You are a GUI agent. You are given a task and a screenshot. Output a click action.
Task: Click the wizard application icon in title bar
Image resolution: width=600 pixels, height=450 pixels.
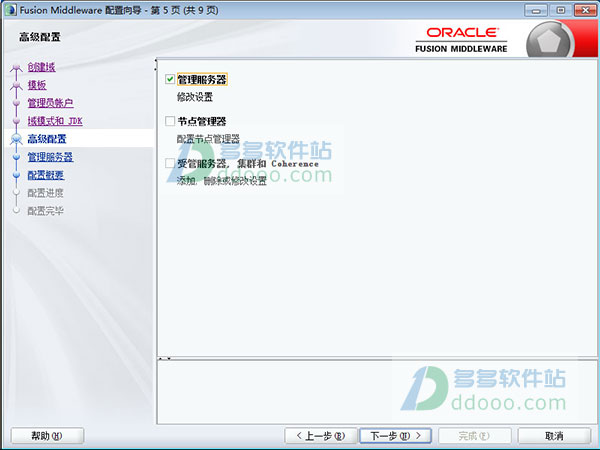[x=10, y=10]
